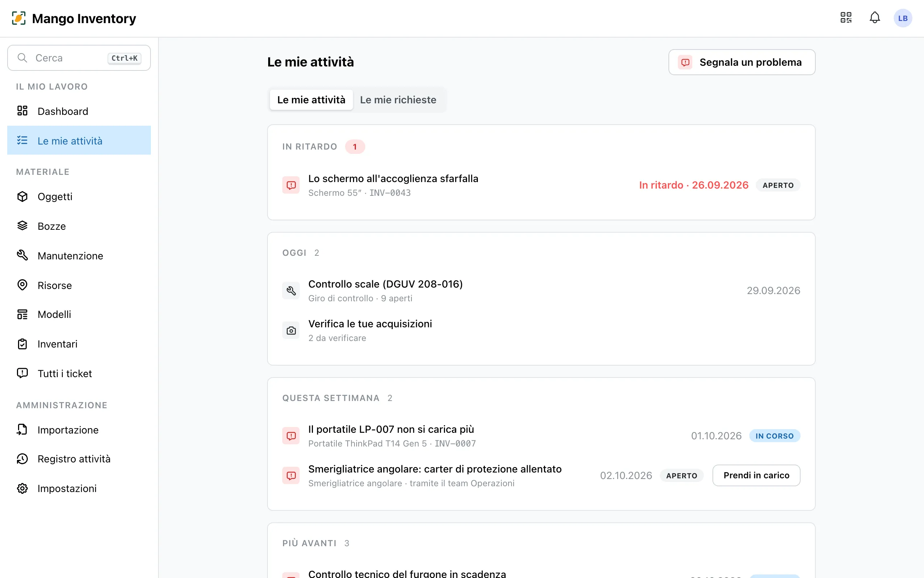Click the Bozze layers icon
The width and height of the screenshot is (924, 578).
pos(22,226)
